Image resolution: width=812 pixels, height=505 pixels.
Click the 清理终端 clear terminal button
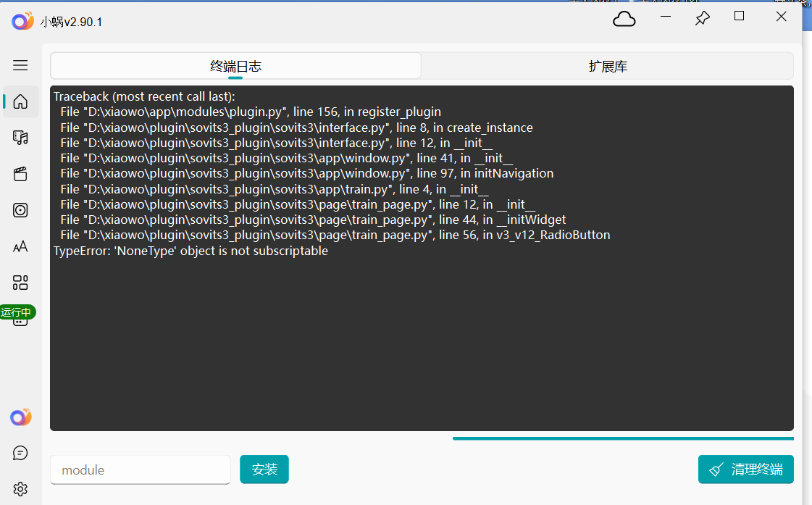[745, 469]
